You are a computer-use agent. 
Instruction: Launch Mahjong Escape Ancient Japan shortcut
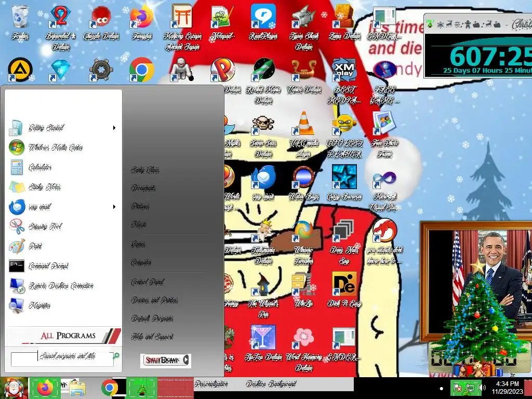(x=182, y=27)
